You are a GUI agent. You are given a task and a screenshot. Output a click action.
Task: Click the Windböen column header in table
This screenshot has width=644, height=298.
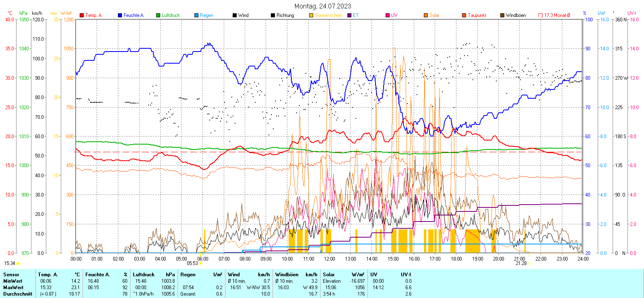coord(286,275)
